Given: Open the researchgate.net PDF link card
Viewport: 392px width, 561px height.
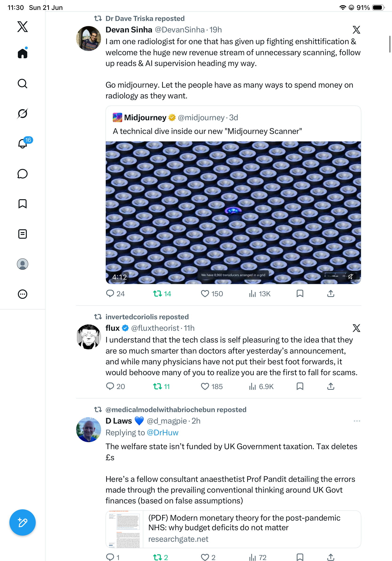Looking at the screenshot, I should [233, 529].
